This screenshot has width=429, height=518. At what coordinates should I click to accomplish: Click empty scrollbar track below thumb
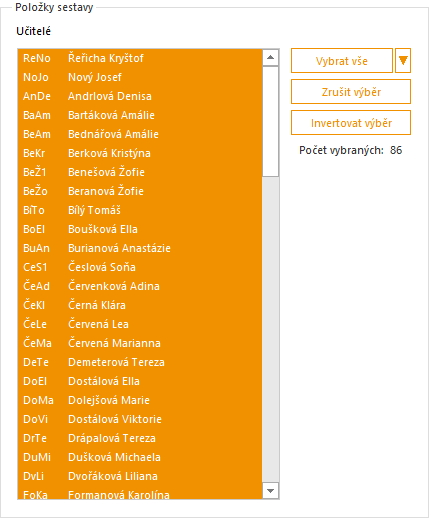coord(270,329)
